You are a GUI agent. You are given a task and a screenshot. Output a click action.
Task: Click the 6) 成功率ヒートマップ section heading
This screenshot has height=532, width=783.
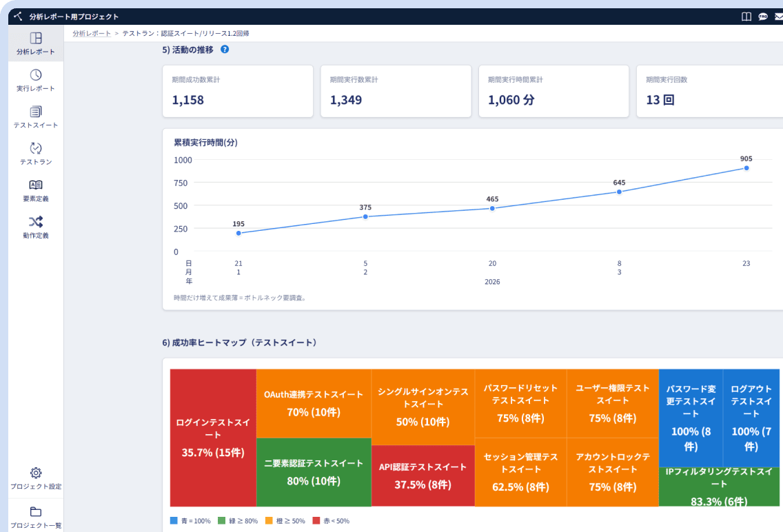coord(240,343)
